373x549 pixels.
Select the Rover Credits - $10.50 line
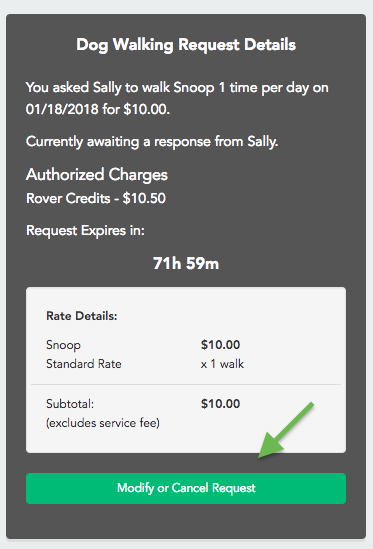[96, 198]
